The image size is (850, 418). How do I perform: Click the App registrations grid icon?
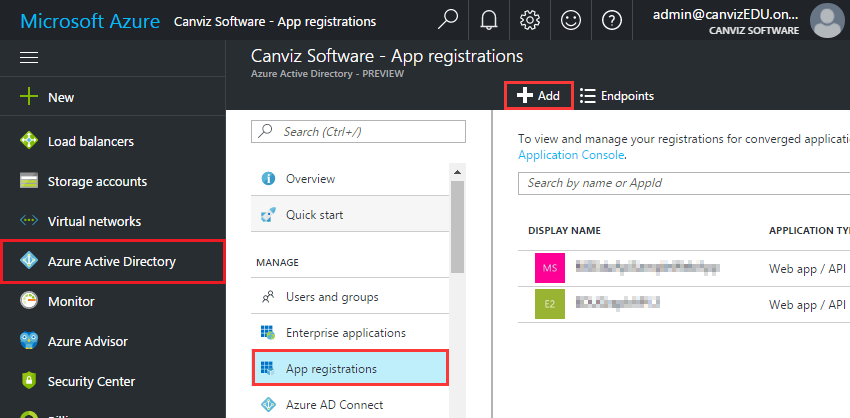coord(268,369)
